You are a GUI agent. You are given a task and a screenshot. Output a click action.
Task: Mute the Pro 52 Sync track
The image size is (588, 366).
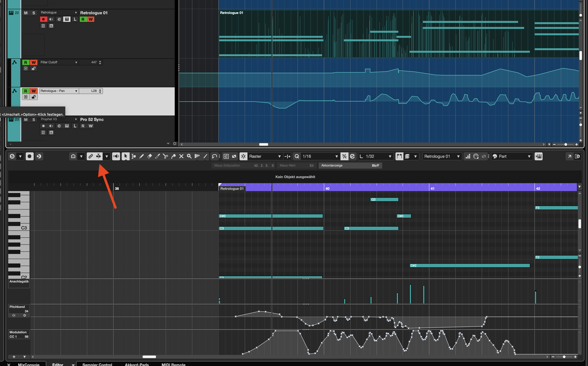pos(26,120)
